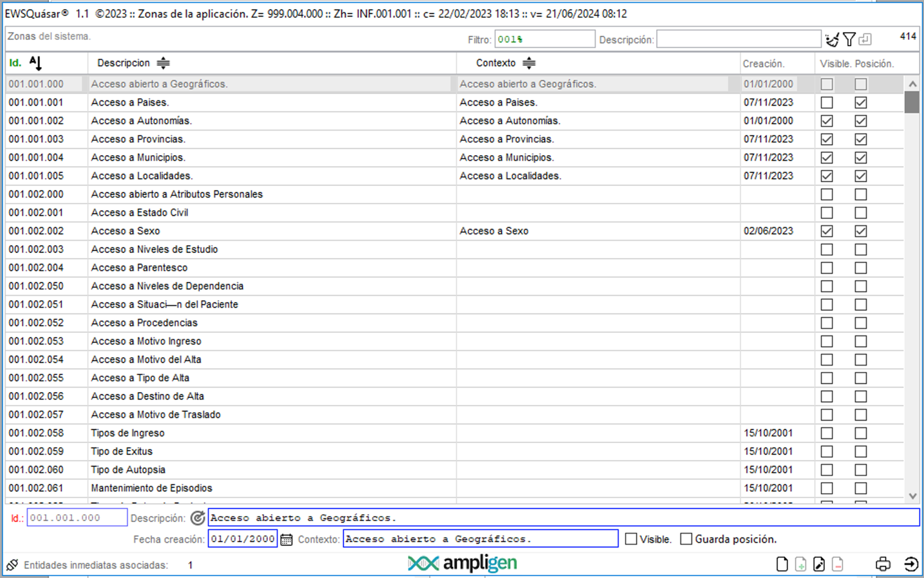Image resolution: width=924 pixels, height=578 pixels.
Task: Enable the Guarda posición checkbox
Action: pos(686,539)
